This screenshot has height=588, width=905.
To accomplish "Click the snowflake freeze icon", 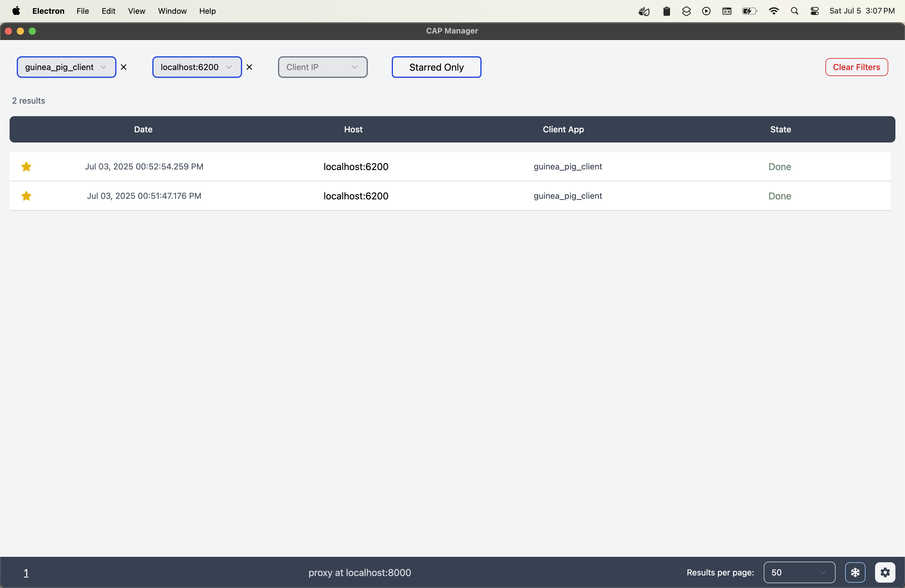I will click(855, 572).
